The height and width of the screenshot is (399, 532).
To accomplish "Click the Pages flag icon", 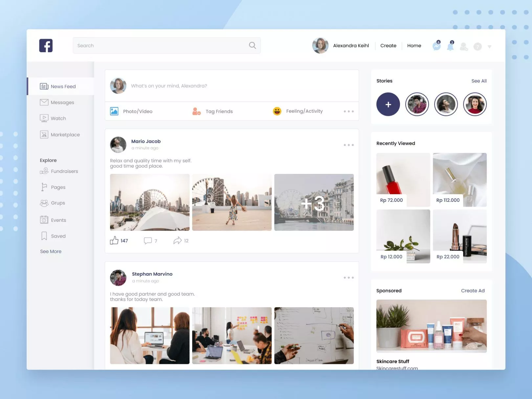I will pos(44,187).
